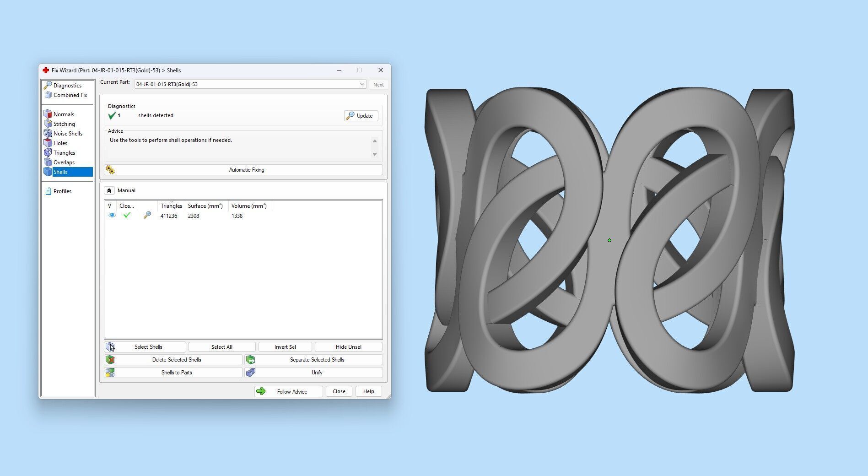The height and width of the screenshot is (476, 868).
Task: Click the Shells to Parts button
Action: [173, 373]
